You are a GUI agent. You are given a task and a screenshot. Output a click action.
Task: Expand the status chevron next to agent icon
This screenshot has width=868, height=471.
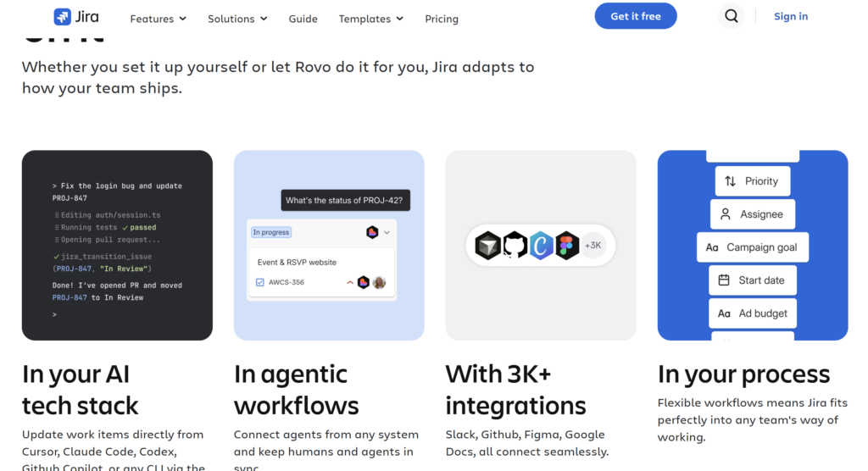[387, 232]
